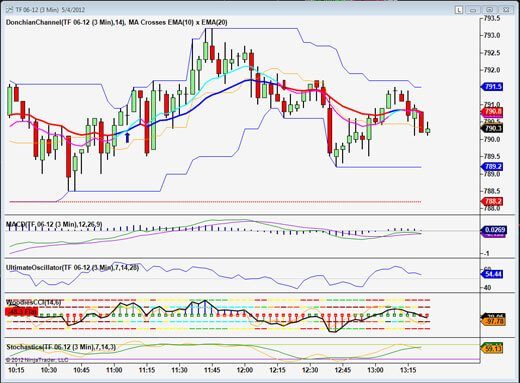Select the UltimateOscillator 7,14,28 label
The height and width of the screenshot is (383, 520).
(72, 267)
